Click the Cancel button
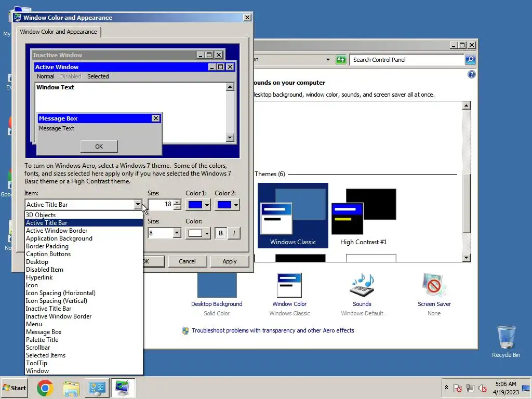This screenshot has height=399, width=532. [x=187, y=262]
